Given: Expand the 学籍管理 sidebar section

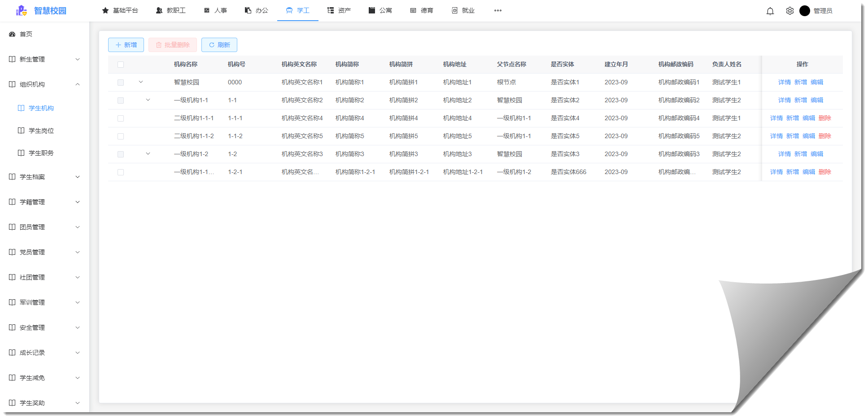Looking at the screenshot, I should click(x=78, y=201).
